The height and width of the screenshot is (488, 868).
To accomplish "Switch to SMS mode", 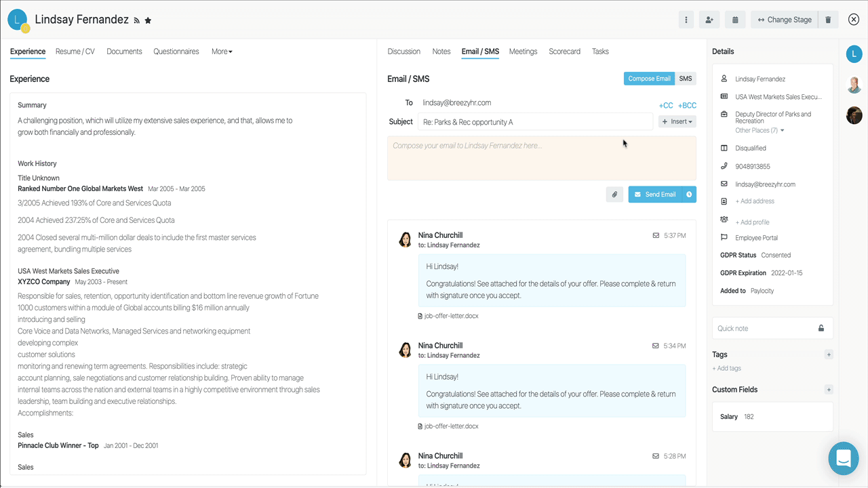I will tap(686, 79).
